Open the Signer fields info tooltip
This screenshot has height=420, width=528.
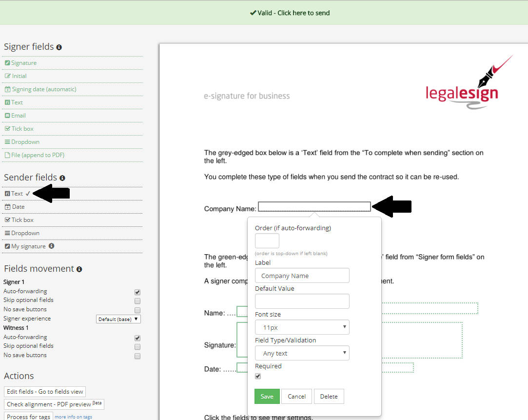click(59, 47)
